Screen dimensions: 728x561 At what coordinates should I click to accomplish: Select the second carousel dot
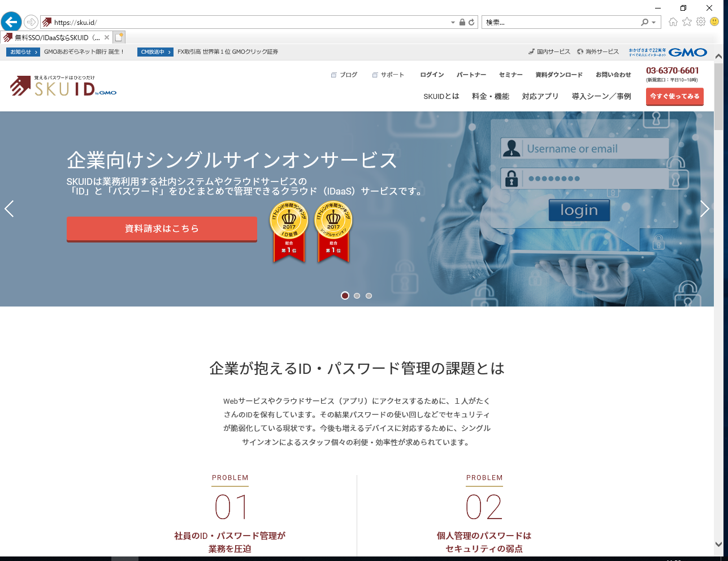(357, 295)
